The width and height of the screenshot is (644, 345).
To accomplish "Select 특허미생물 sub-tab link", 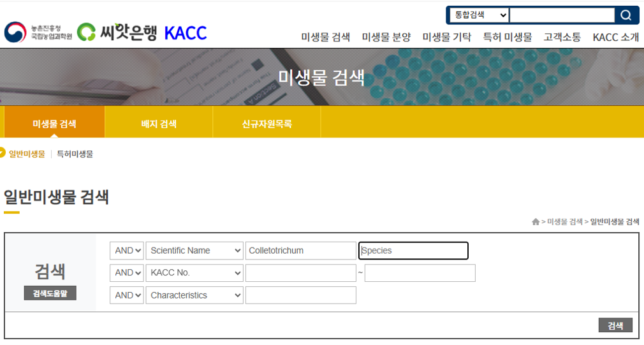I will tap(75, 154).
